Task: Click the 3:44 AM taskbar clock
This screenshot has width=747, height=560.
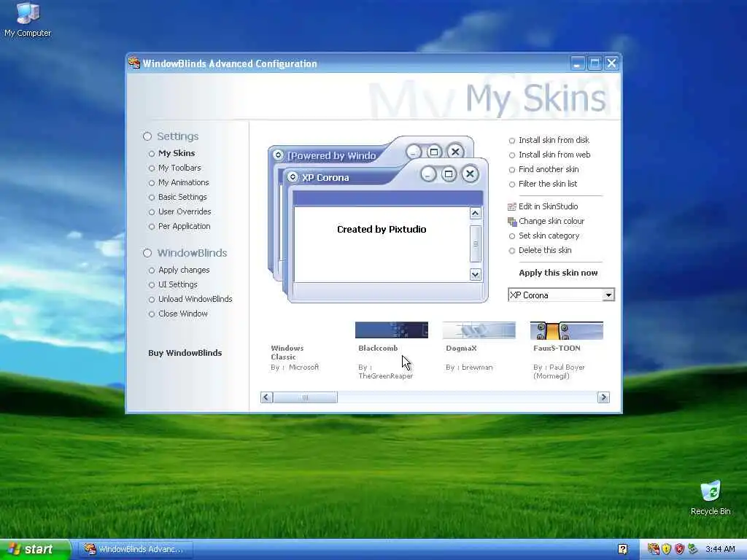Action: pyautogui.click(x=720, y=549)
